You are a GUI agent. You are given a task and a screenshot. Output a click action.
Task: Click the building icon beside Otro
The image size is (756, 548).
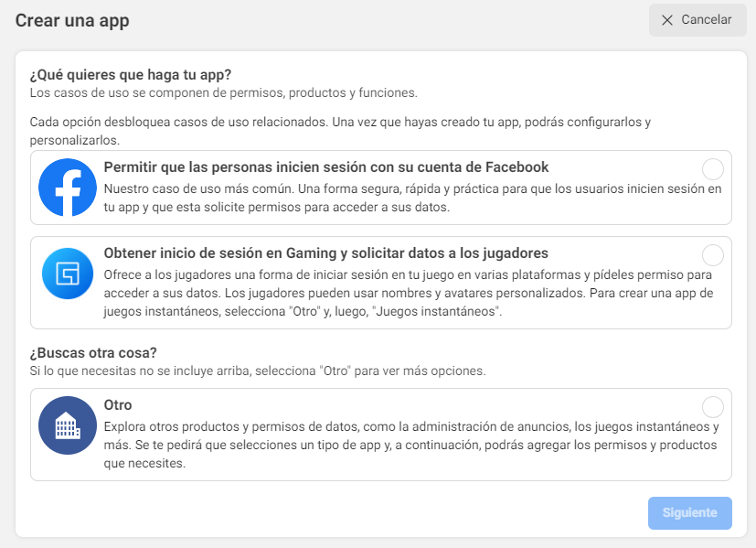(x=67, y=425)
